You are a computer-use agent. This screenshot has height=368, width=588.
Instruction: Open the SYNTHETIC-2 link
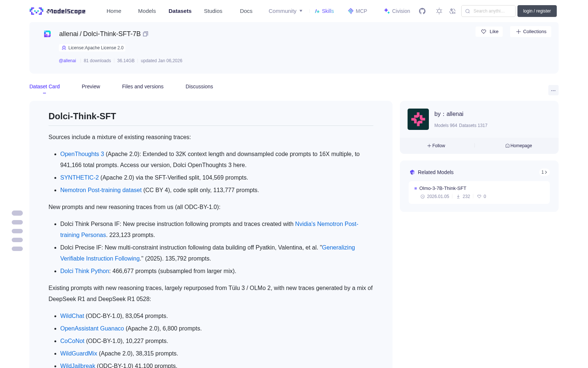[x=79, y=177]
